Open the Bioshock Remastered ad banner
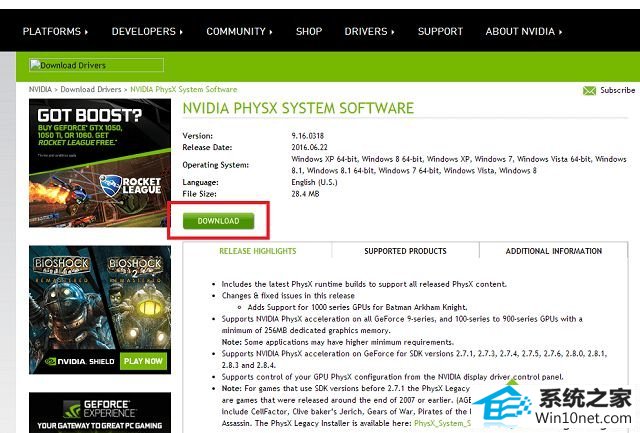The height and width of the screenshot is (433, 640). [100, 310]
